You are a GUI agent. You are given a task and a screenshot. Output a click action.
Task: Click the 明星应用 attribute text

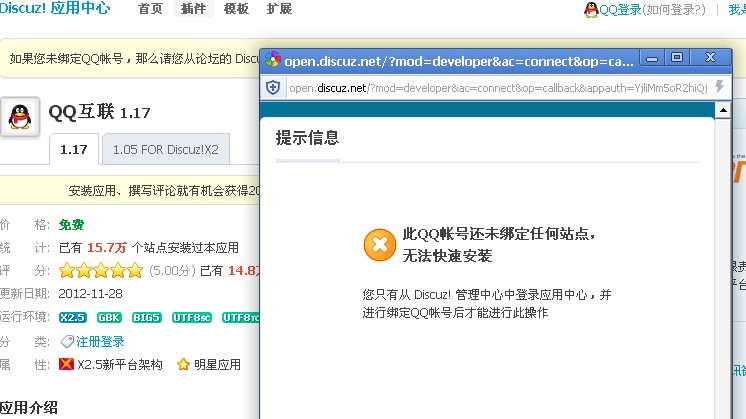[x=217, y=365]
